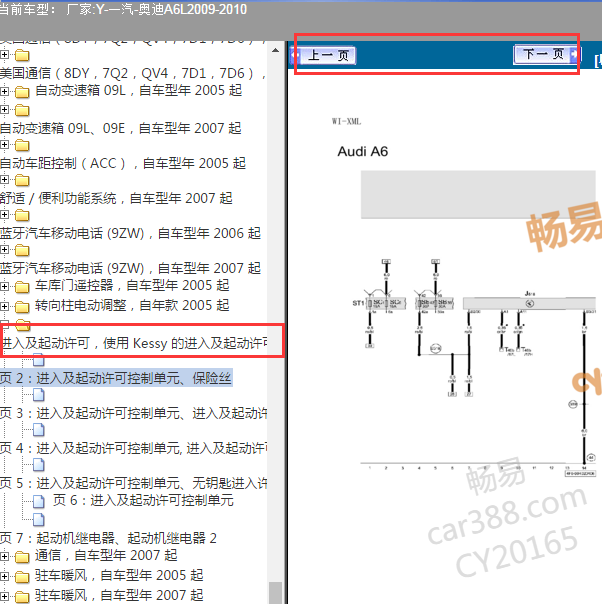
Task: Expand the 驻车暖风 2005 node
Action: (4, 576)
